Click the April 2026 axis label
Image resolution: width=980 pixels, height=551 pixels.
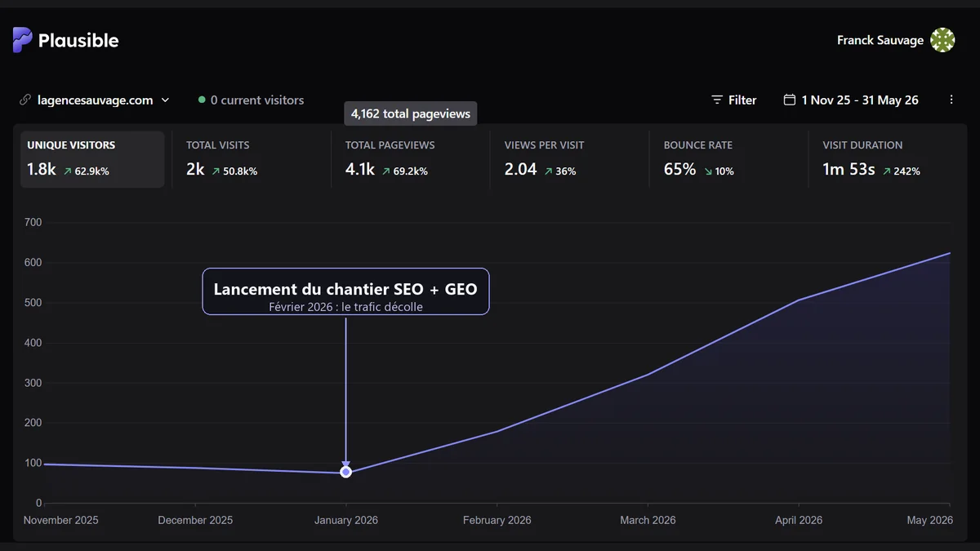[799, 520]
